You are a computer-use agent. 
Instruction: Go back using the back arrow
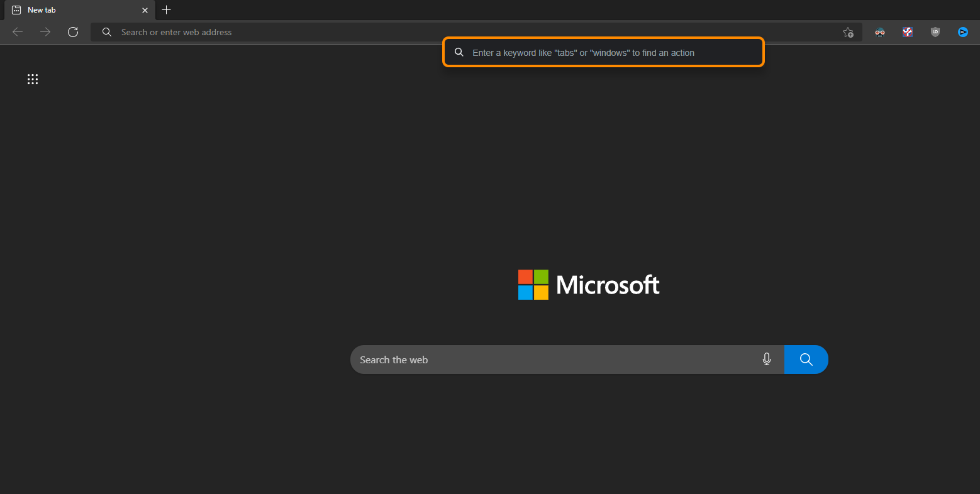[18, 32]
